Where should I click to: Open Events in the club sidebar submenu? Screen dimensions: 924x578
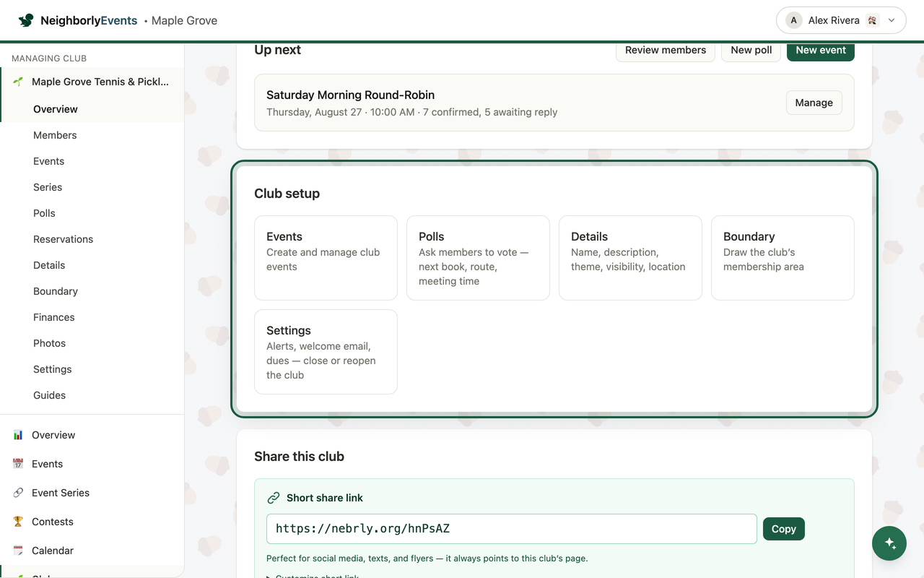click(x=92, y=161)
